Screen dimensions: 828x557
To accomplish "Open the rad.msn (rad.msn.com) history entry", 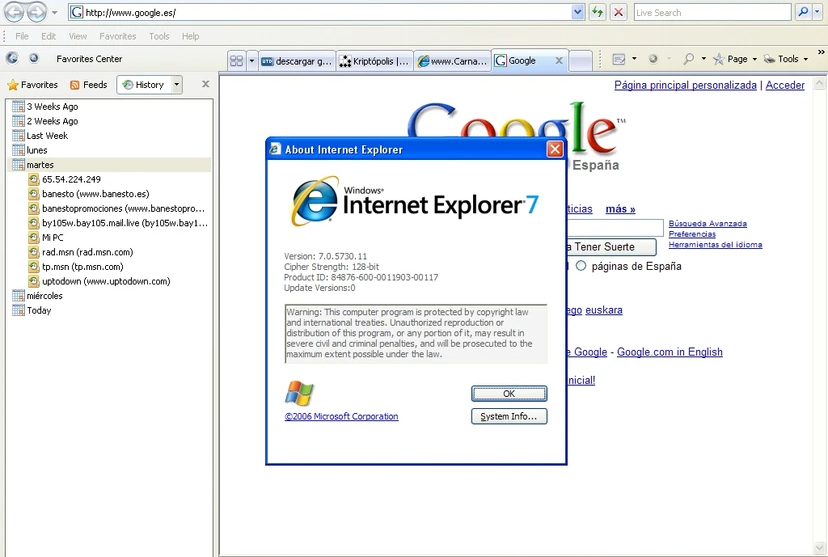I will pyautogui.click(x=81, y=252).
